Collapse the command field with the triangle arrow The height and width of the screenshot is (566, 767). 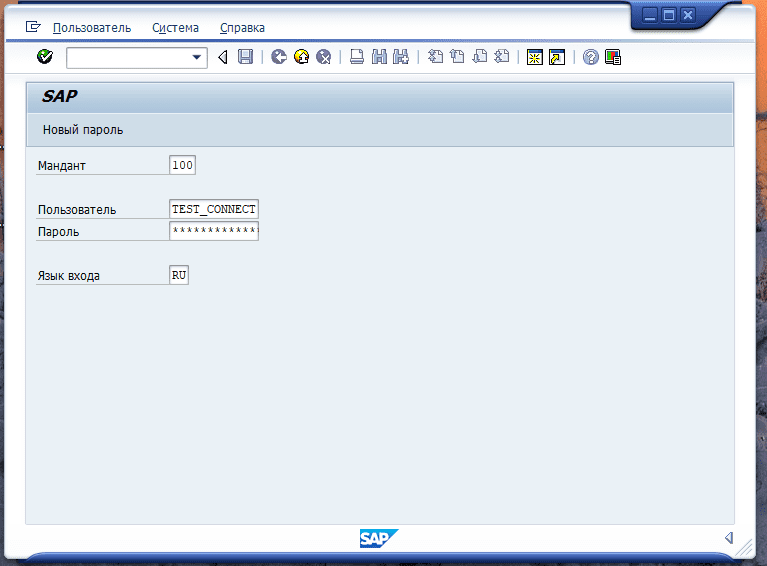tap(223, 57)
